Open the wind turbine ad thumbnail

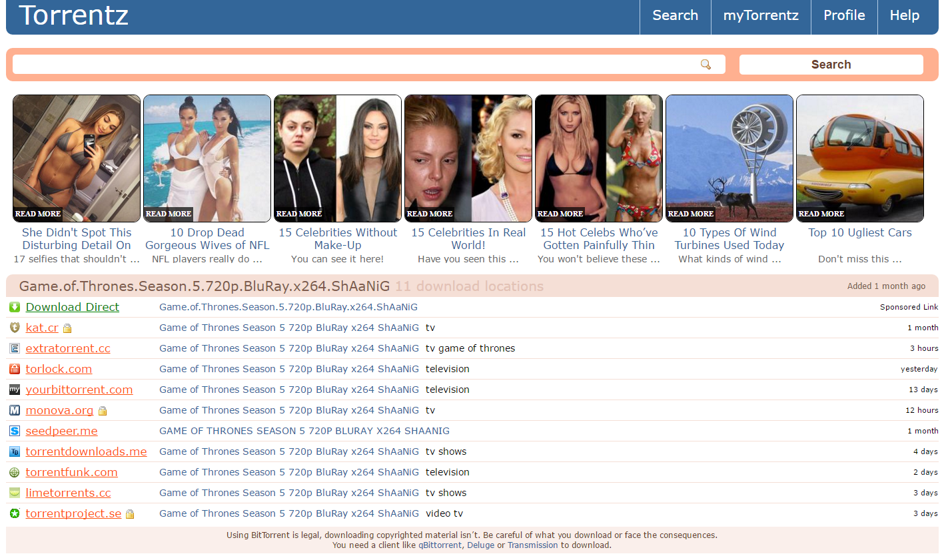pos(729,158)
